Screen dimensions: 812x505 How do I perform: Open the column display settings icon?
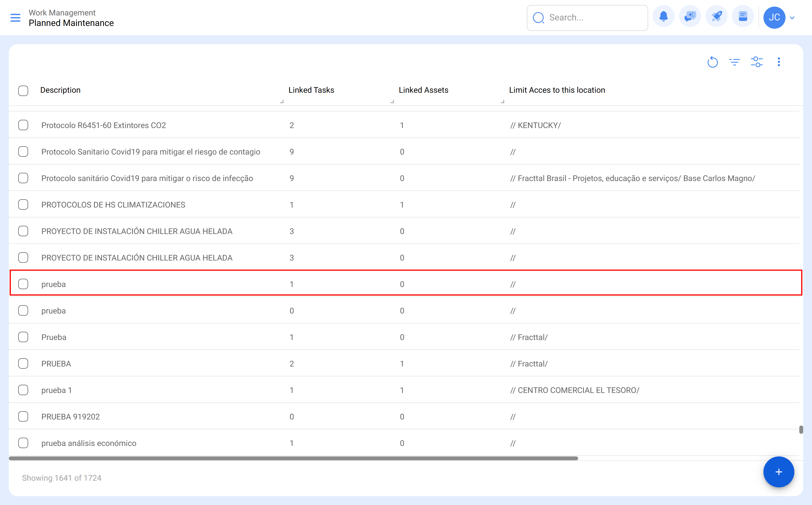(x=757, y=62)
